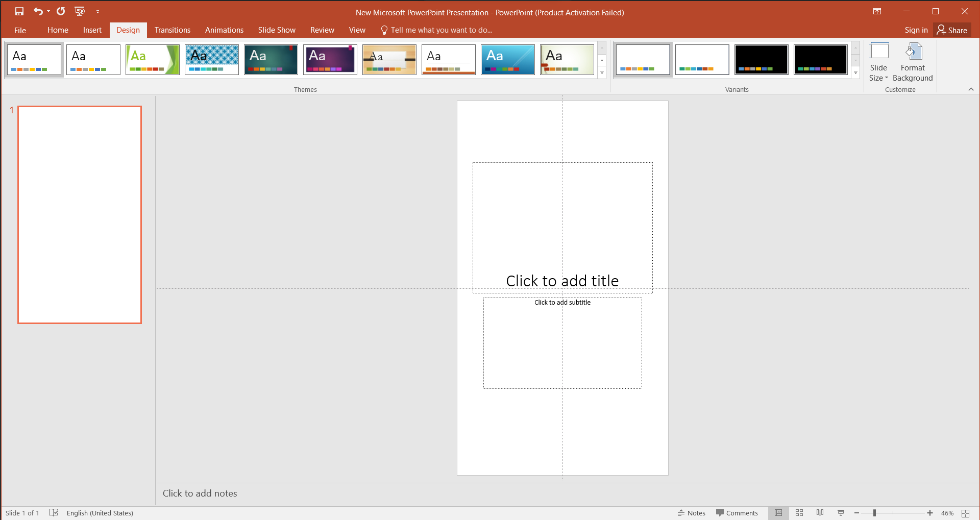Image resolution: width=980 pixels, height=520 pixels.
Task: Select the Design tab
Action: [x=128, y=30]
